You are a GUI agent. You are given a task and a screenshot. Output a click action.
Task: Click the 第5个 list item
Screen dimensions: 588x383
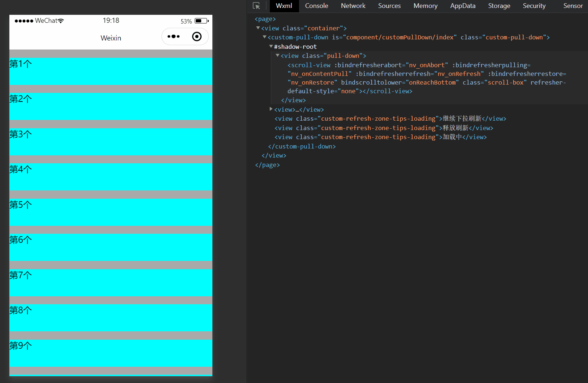point(111,212)
